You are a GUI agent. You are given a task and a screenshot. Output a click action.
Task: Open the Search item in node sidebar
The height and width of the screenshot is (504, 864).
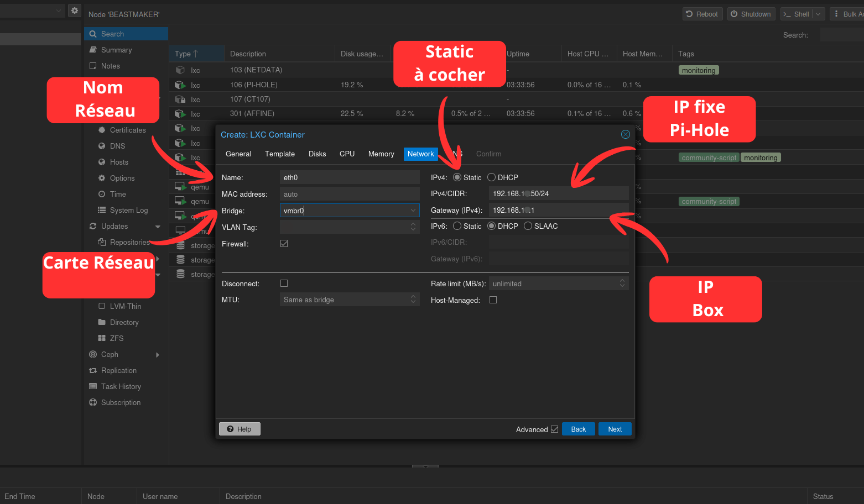(x=126, y=34)
